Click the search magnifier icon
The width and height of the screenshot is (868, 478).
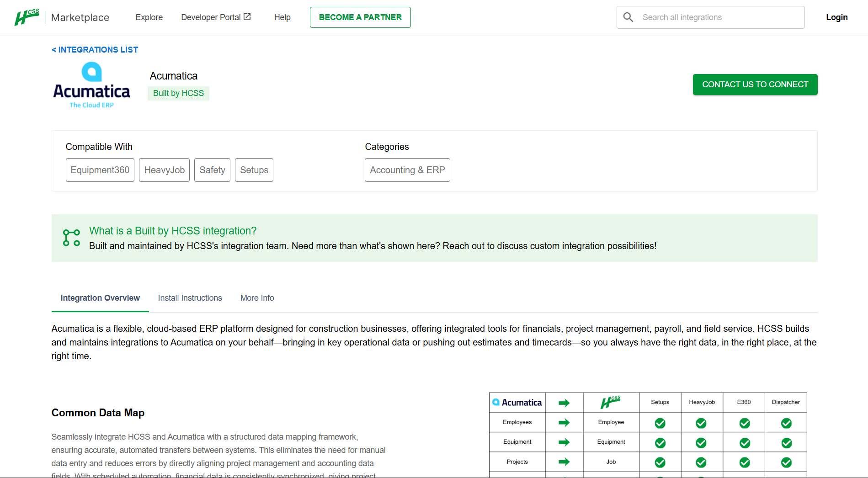click(x=628, y=17)
